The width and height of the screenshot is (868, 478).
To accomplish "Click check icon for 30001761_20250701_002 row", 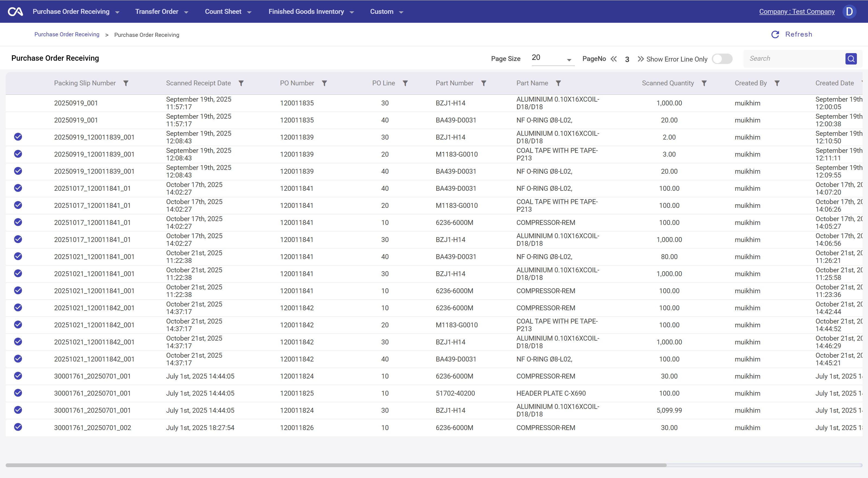I will coord(18,427).
